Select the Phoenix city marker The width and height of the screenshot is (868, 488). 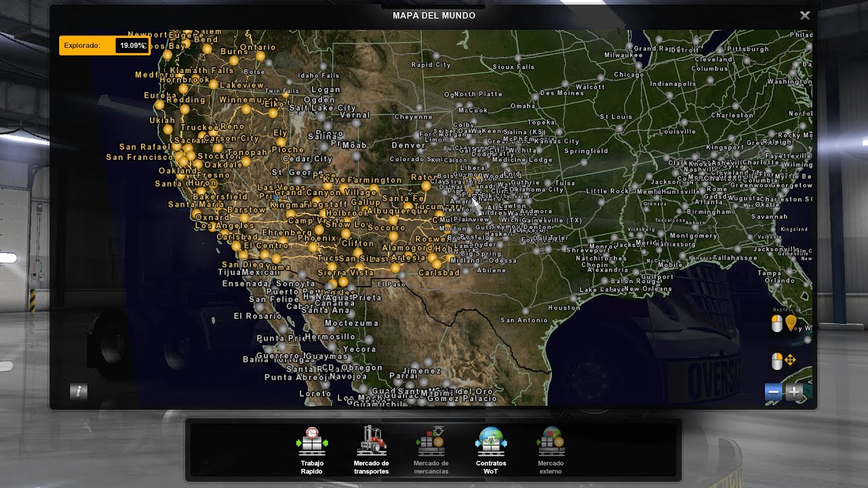313,248
